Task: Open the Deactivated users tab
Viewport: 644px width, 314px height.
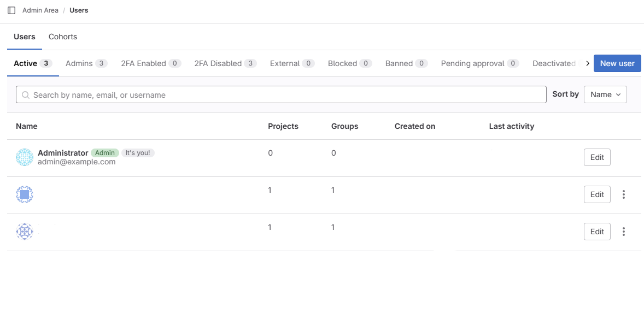Action: pyautogui.click(x=554, y=63)
